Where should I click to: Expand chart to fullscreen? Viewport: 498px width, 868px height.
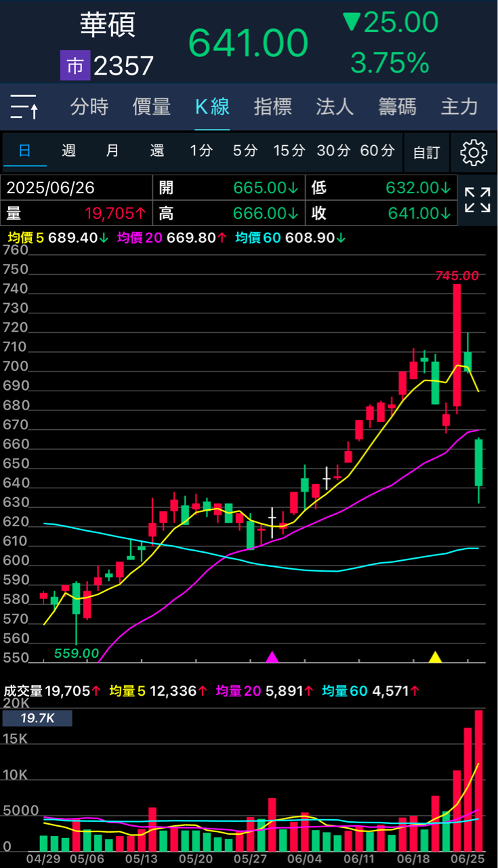click(x=478, y=201)
